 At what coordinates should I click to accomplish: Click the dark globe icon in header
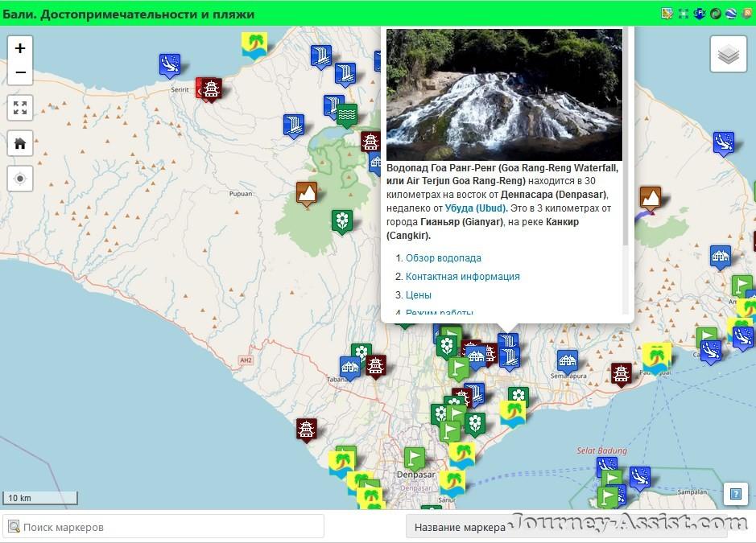[x=716, y=14]
